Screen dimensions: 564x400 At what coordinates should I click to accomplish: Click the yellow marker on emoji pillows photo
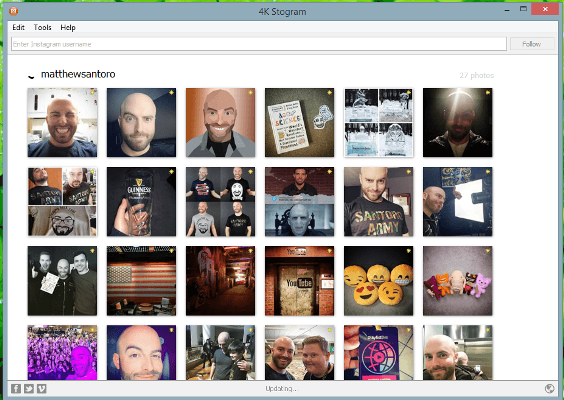pyautogui.click(x=409, y=251)
